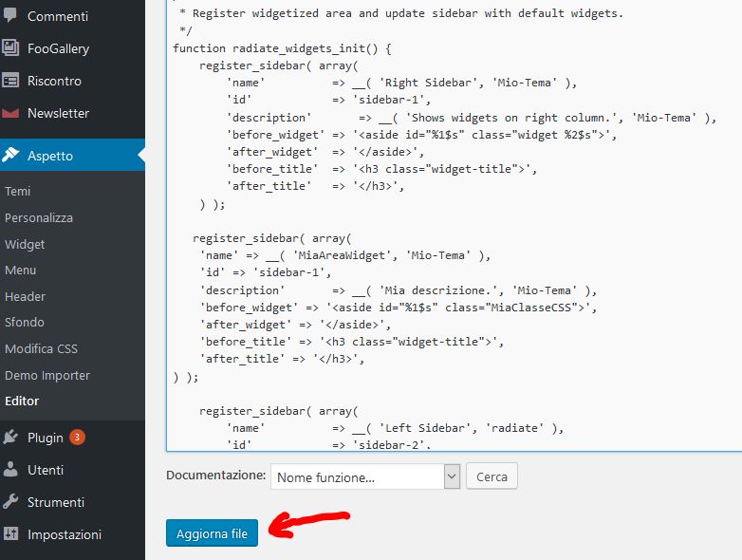
Task: Open the Personalizza submenu link
Action: tap(39, 217)
